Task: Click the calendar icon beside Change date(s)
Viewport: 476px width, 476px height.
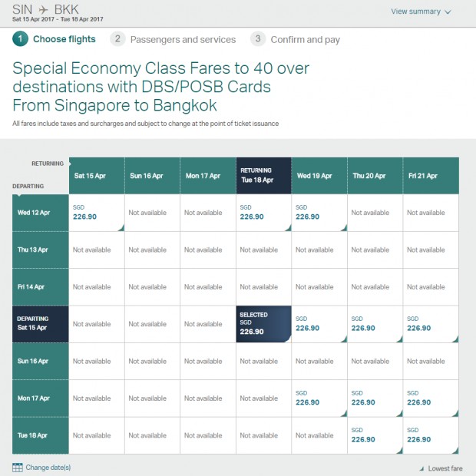Action: (18, 468)
